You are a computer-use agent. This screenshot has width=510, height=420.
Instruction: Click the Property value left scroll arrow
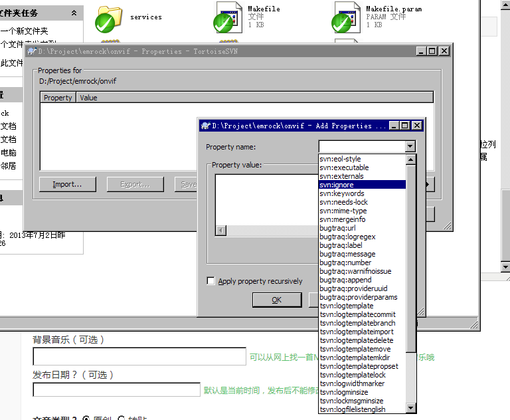221,231
